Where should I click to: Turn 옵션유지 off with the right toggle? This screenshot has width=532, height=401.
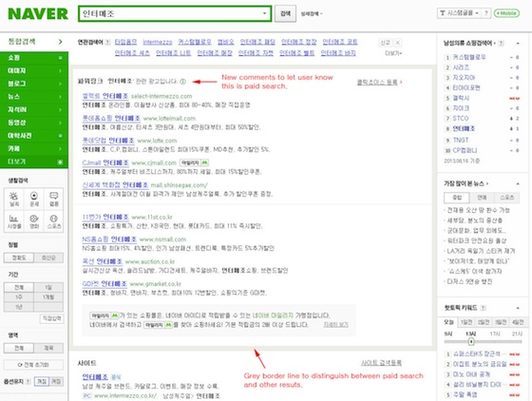pos(56,382)
